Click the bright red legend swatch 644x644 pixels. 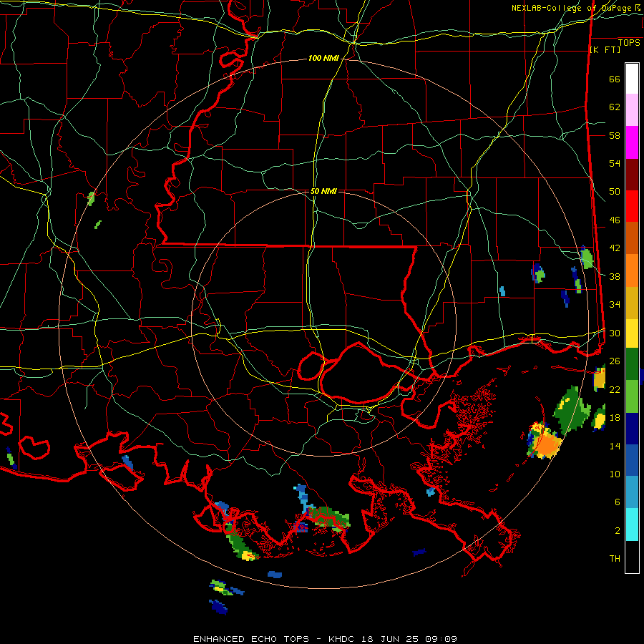coord(632,206)
